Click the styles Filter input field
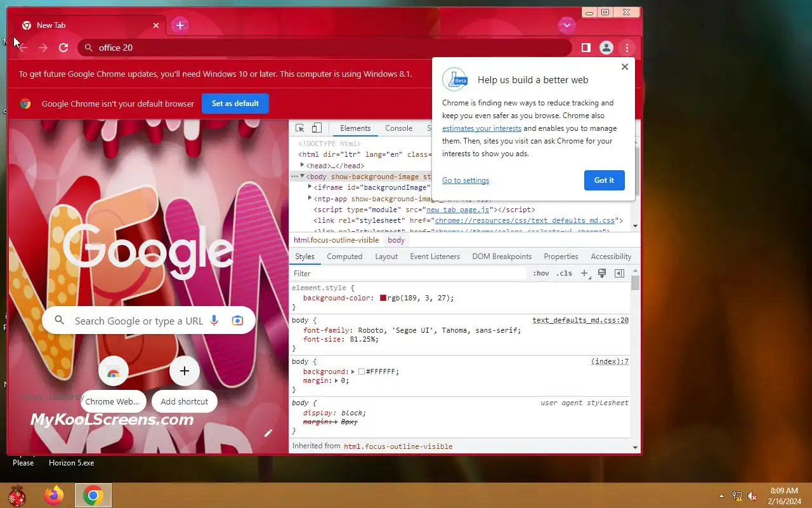 [409, 274]
